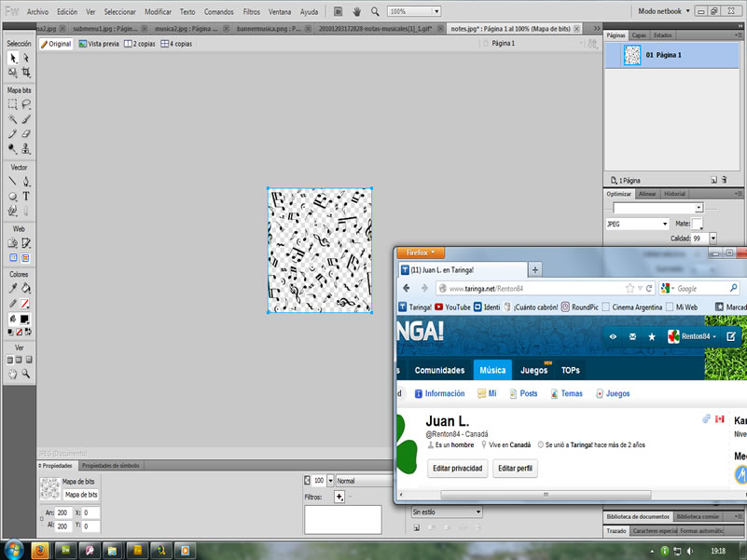Switch to the Capas panel tab
Viewport: 747px width, 560px height.
click(639, 35)
